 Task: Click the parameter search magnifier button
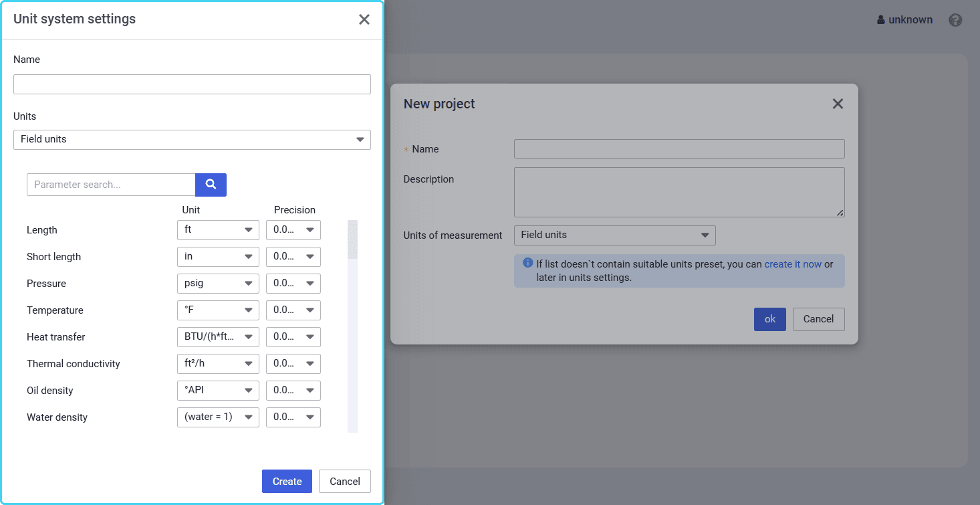[x=211, y=185]
